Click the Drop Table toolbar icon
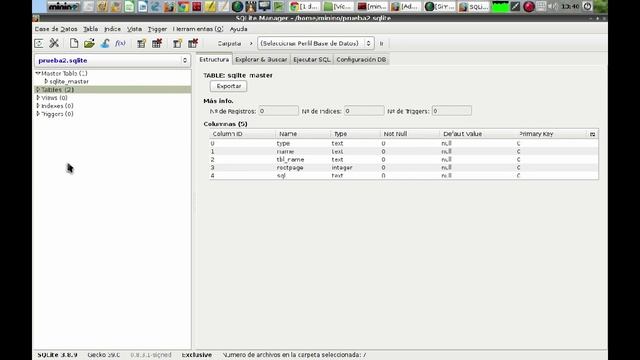Viewport: 640px width, 360px height. coord(157,43)
